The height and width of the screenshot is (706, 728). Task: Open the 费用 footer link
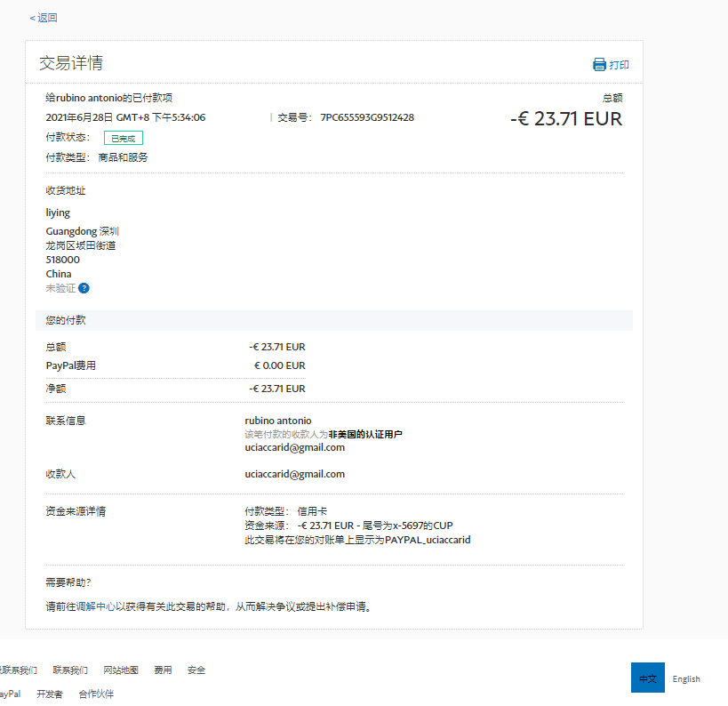click(x=163, y=670)
